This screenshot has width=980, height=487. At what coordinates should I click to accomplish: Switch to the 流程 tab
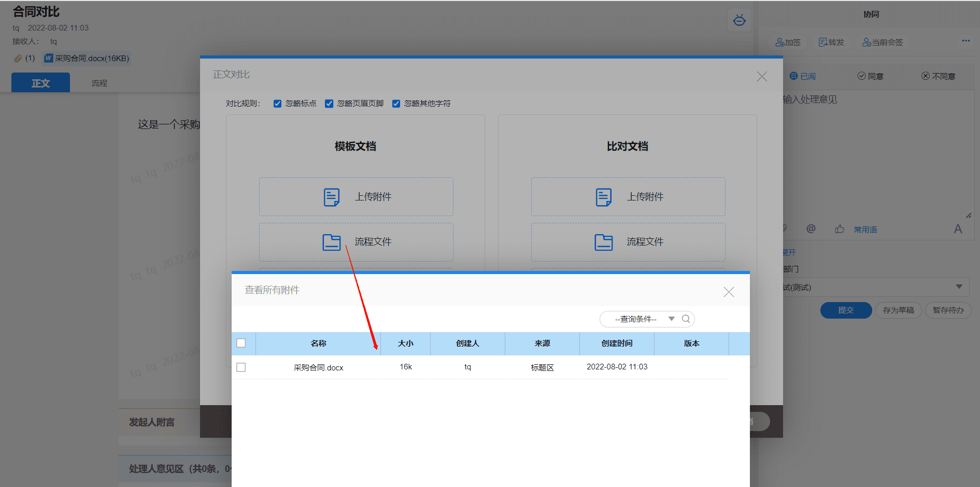point(100,83)
